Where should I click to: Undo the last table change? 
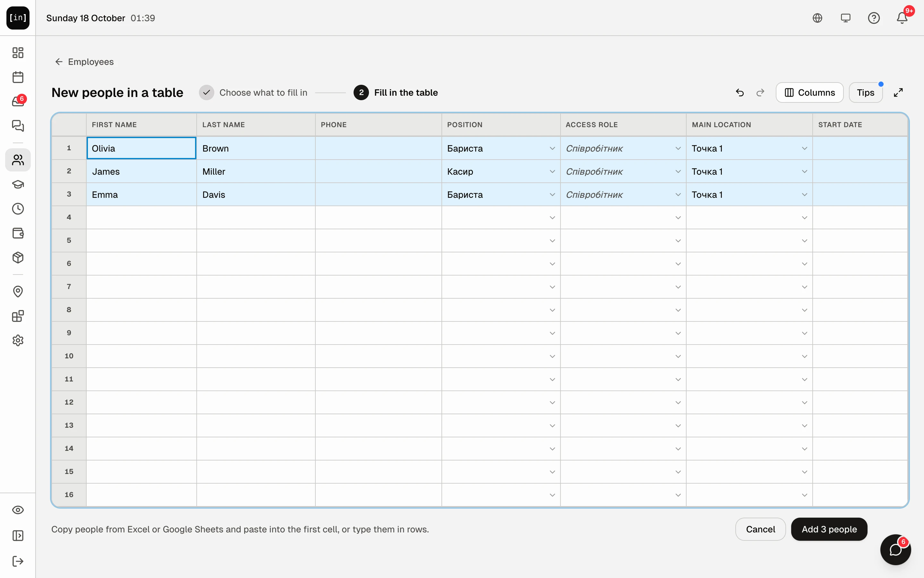740,92
